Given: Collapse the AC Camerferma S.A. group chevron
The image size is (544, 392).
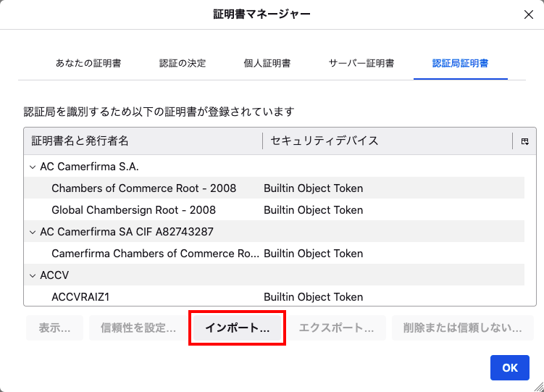Looking at the screenshot, I should tap(33, 167).
